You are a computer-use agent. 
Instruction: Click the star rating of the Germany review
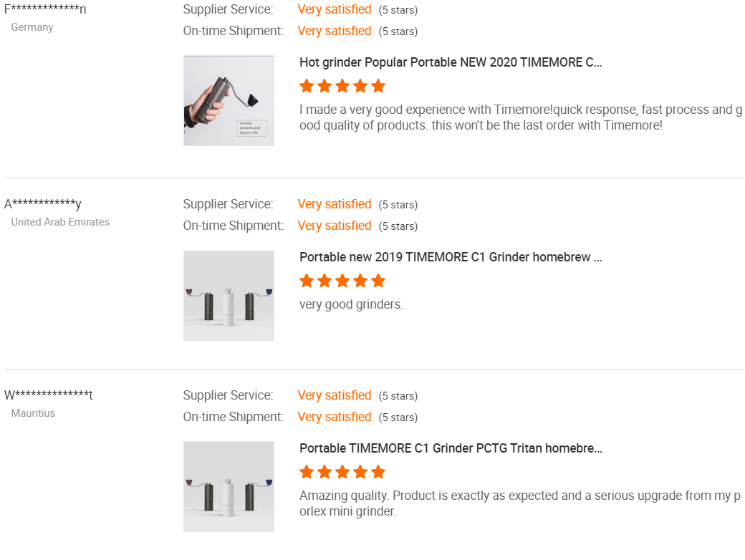[x=342, y=87]
